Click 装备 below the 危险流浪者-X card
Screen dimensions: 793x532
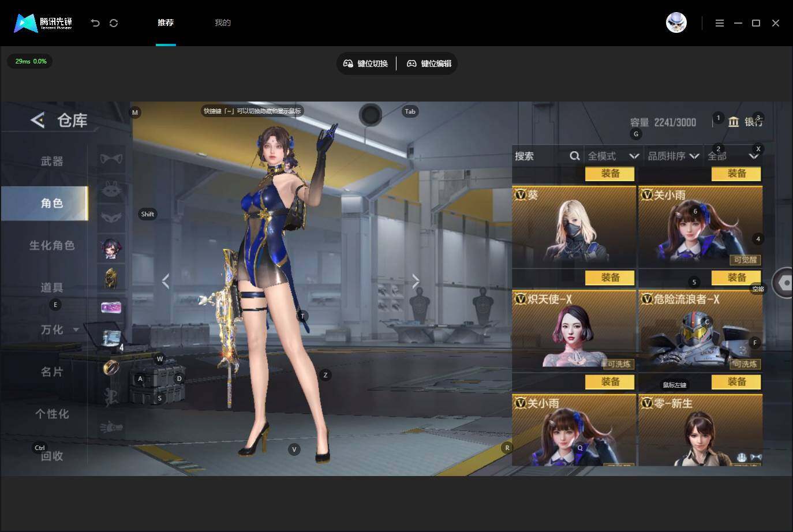click(736, 381)
